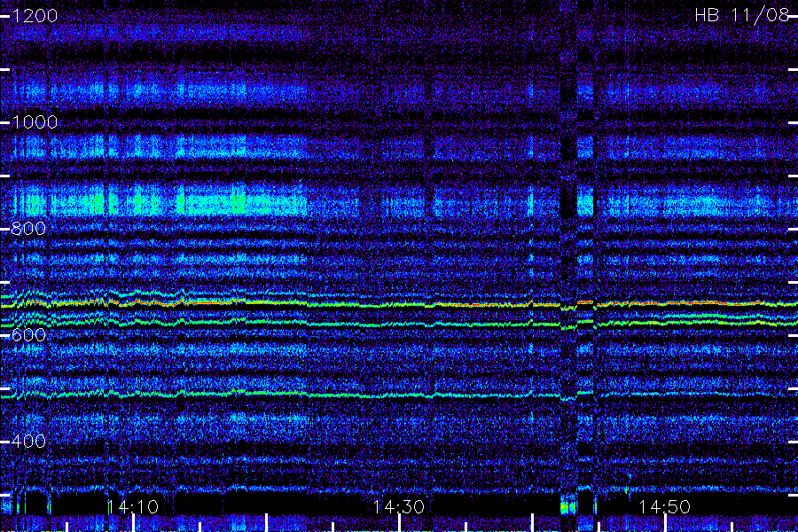The height and width of the screenshot is (532, 798).
Task: Click the 14:50 time axis label
Action: pyautogui.click(x=664, y=507)
